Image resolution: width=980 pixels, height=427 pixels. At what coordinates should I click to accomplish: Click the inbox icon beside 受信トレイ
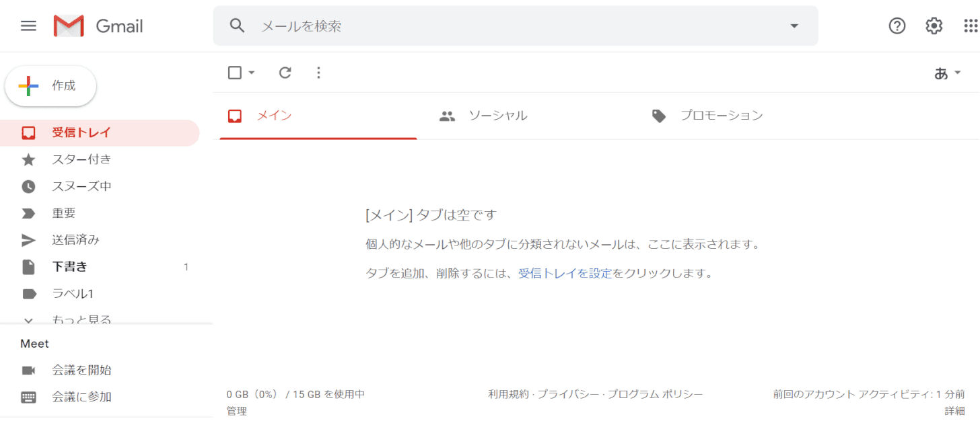point(28,132)
